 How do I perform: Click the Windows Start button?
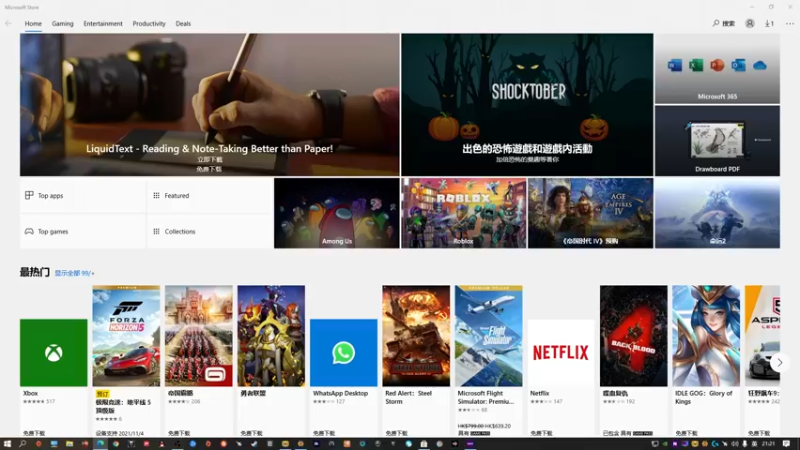[x=7, y=444]
